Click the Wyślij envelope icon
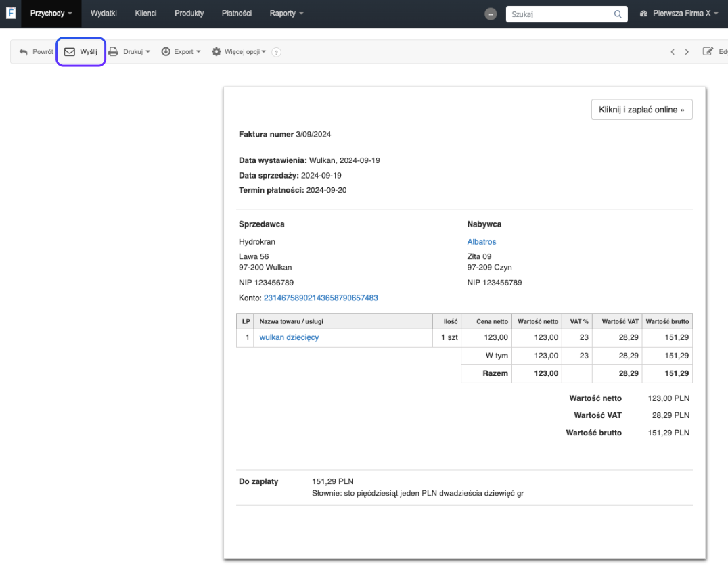Viewport: 728px width, 568px height. 70,52
